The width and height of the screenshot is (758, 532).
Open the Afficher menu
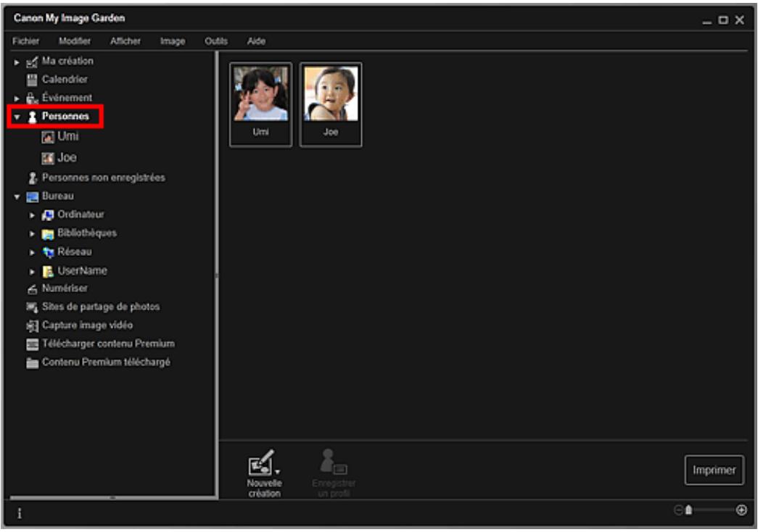[x=125, y=41]
